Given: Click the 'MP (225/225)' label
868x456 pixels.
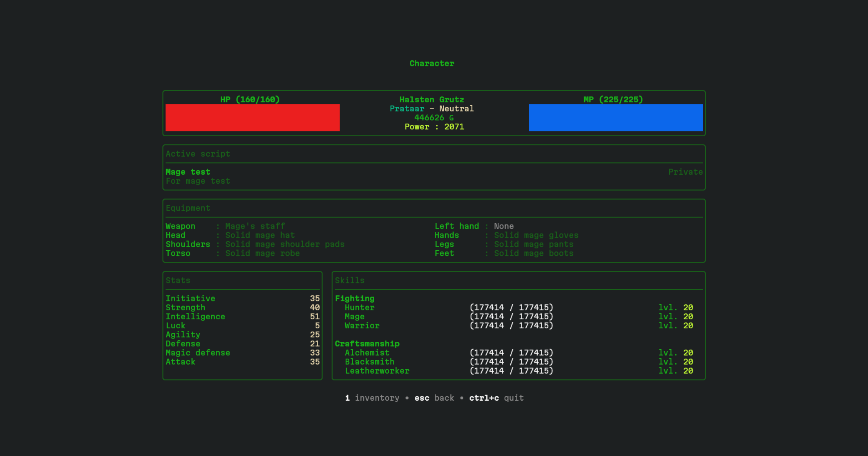Looking at the screenshot, I should (x=613, y=99).
